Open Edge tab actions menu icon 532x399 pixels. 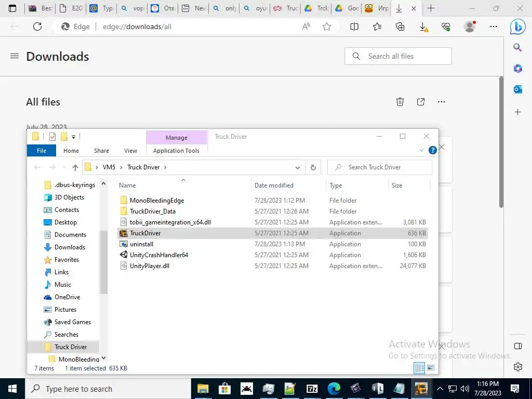point(12,8)
